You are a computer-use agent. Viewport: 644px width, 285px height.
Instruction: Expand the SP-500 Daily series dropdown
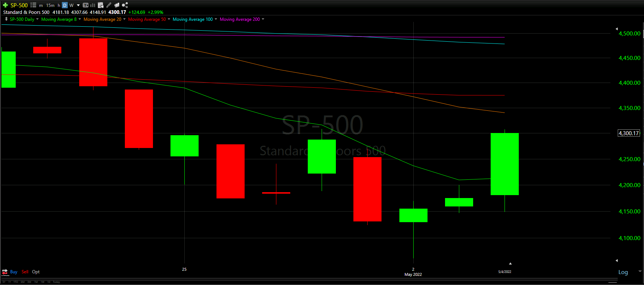tap(37, 19)
